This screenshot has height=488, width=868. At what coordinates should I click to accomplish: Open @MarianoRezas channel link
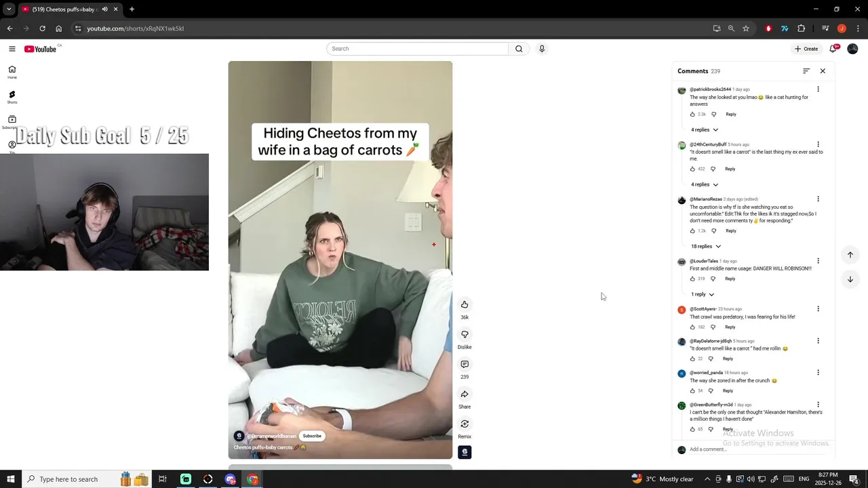[706, 199]
